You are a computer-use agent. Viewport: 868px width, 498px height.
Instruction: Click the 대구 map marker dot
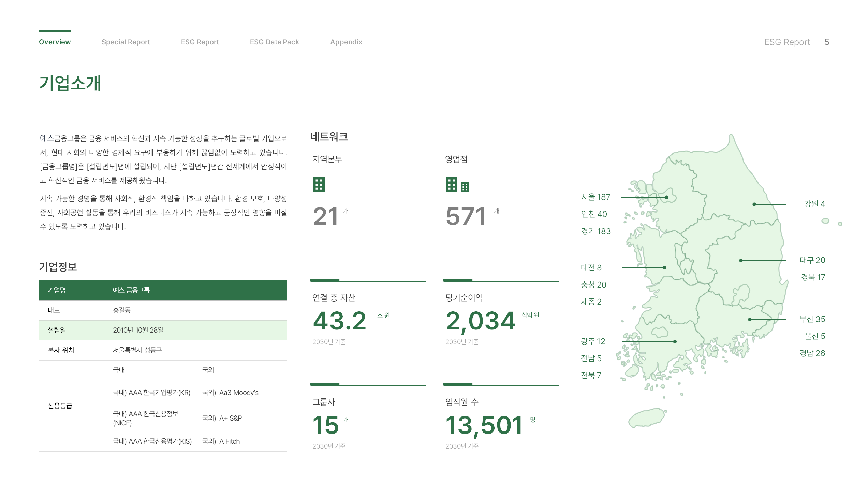(x=741, y=260)
